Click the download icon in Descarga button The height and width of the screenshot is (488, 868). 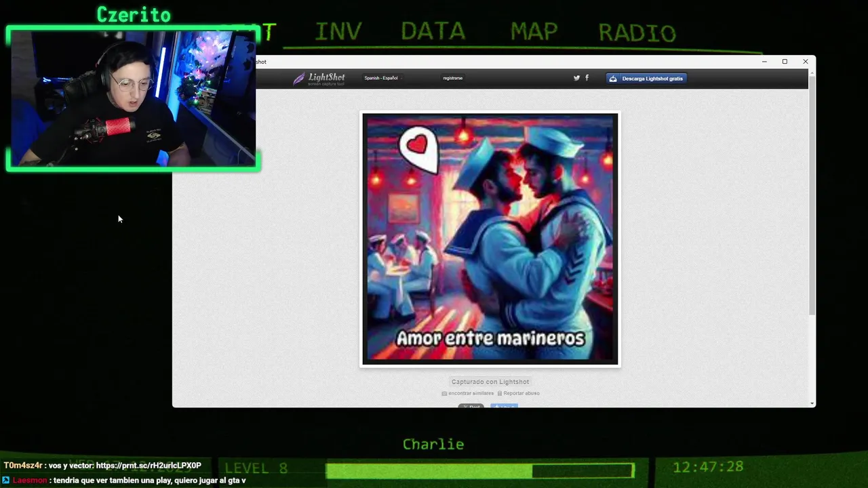(613, 79)
